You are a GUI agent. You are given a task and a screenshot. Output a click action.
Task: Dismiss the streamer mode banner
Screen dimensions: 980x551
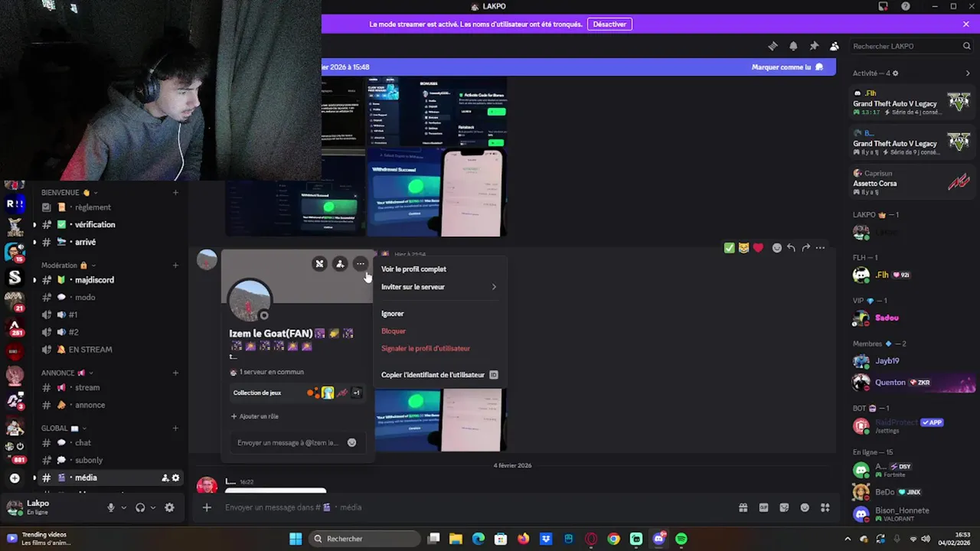pyautogui.click(x=966, y=24)
